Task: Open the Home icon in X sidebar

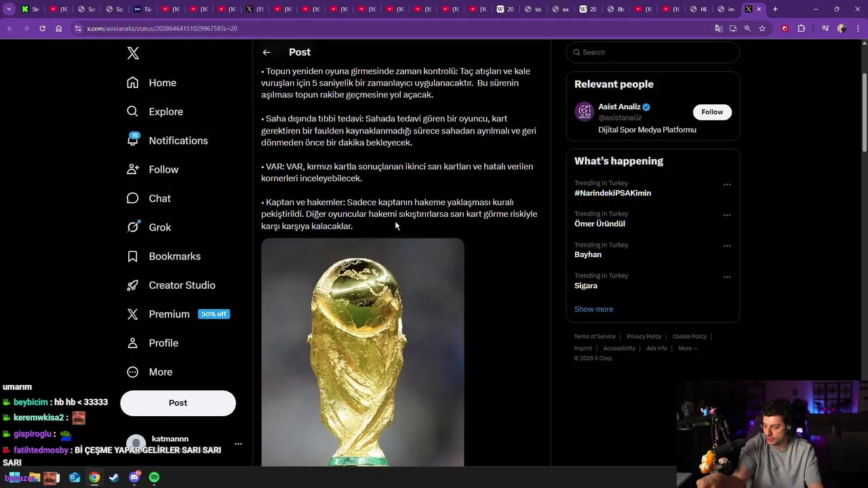Action: click(x=133, y=83)
